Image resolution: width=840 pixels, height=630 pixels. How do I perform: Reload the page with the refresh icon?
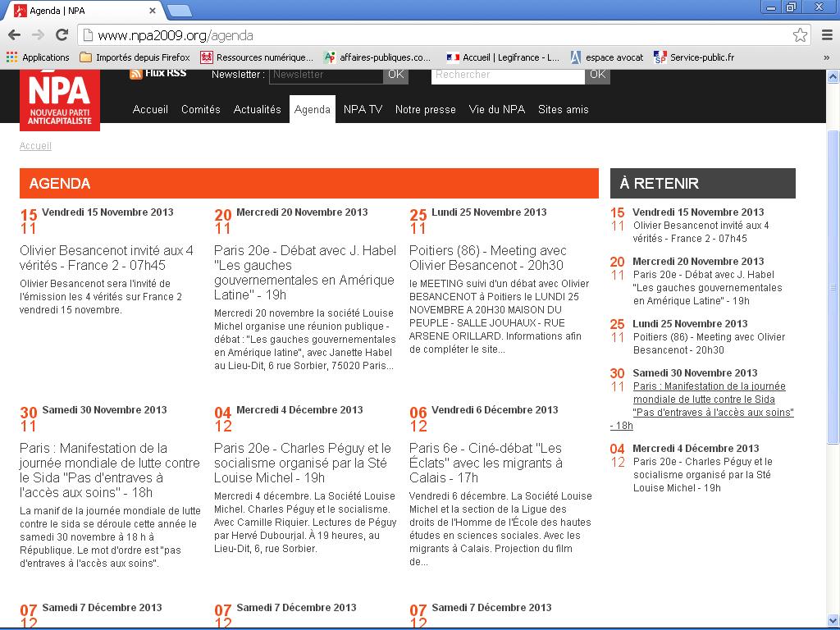(x=62, y=34)
